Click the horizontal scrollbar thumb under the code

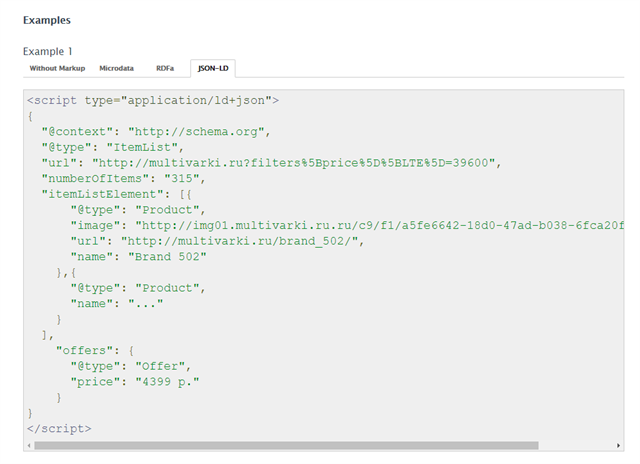286,445
